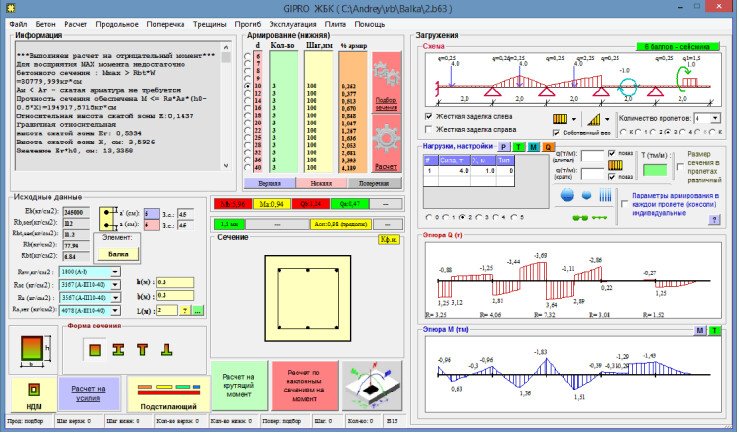Toggle Собственный вес checkbox
The image size is (739, 433).
click(x=557, y=133)
